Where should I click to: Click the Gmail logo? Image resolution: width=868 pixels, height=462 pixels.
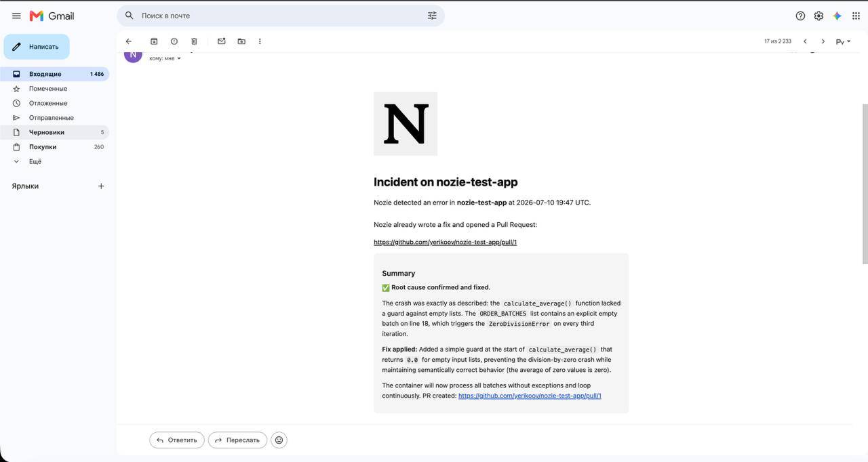click(52, 16)
